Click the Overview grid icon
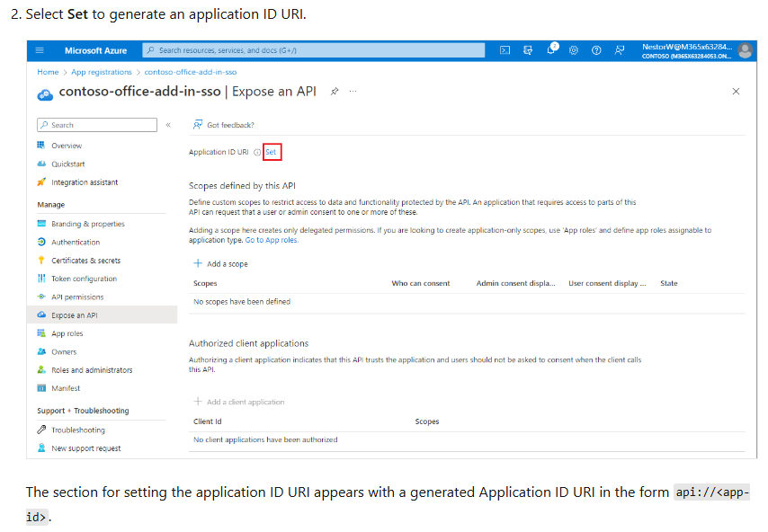Viewport: 768px width, 532px height. [41, 145]
